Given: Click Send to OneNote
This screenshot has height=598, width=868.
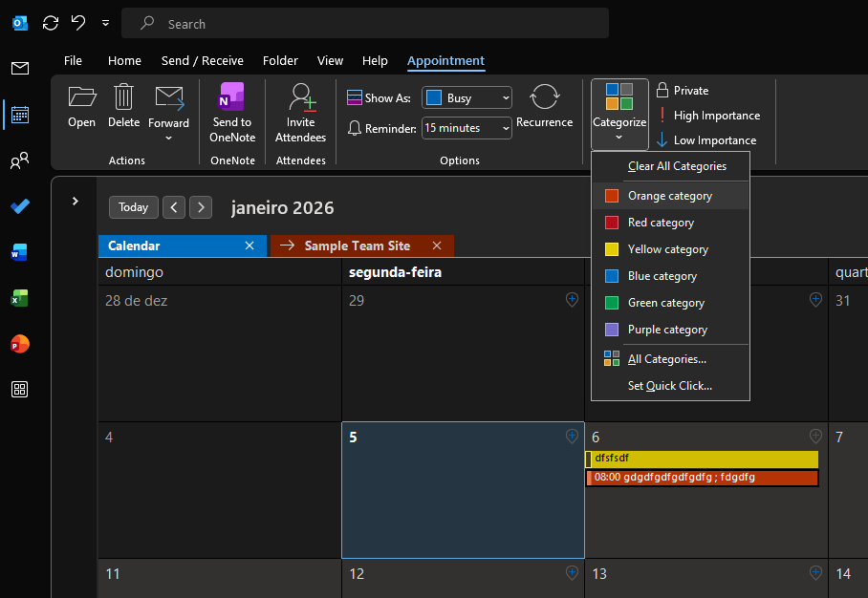Looking at the screenshot, I should coord(232,114).
